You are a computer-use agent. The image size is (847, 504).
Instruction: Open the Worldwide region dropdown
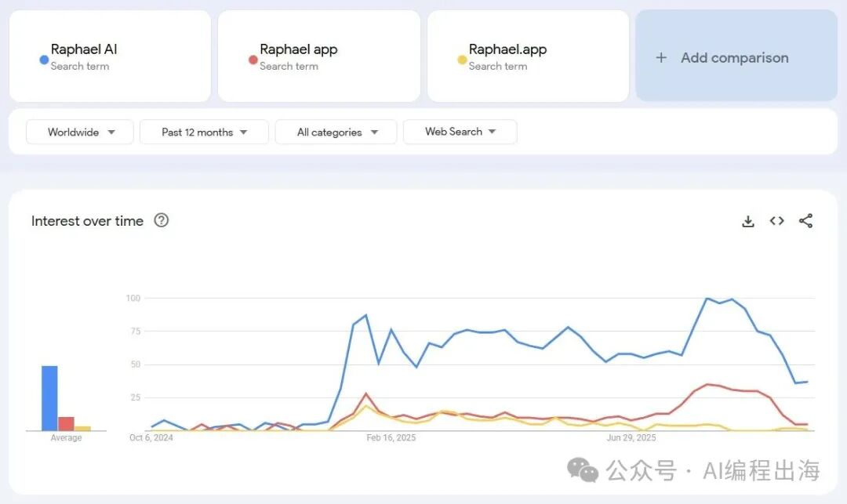tap(80, 132)
